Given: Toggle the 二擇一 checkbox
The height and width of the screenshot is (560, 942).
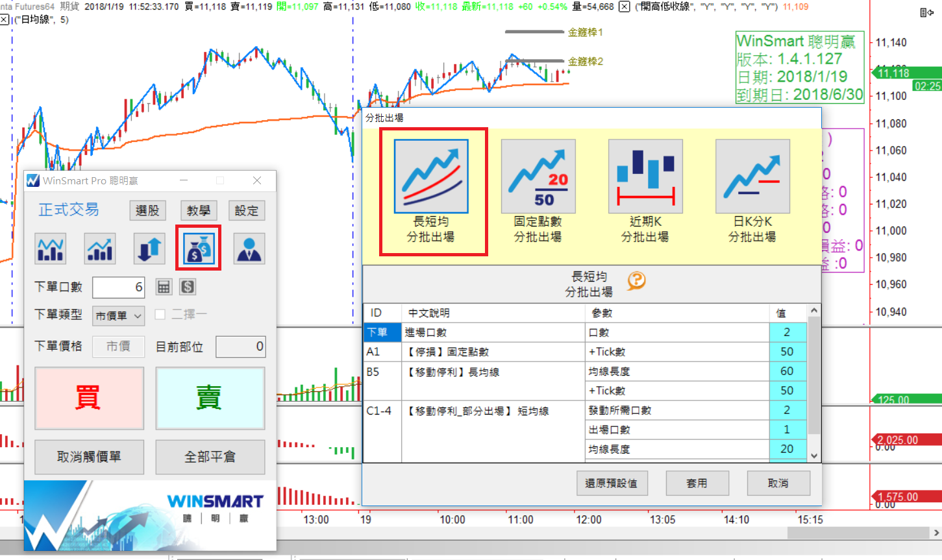Looking at the screenshot, I should pos(160,315).
